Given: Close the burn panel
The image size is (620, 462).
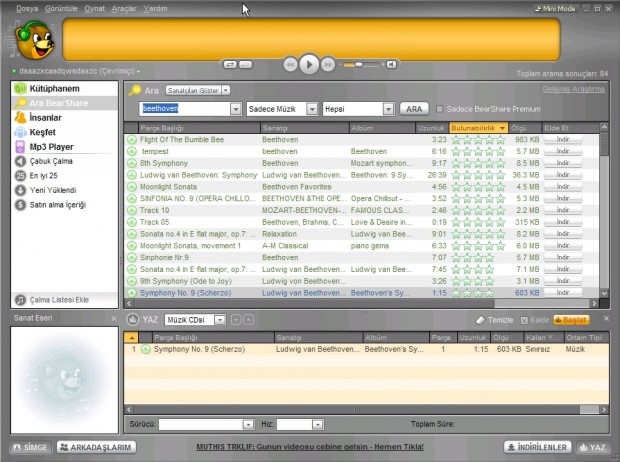Looking at the screenshot, I should coord(606,318).
